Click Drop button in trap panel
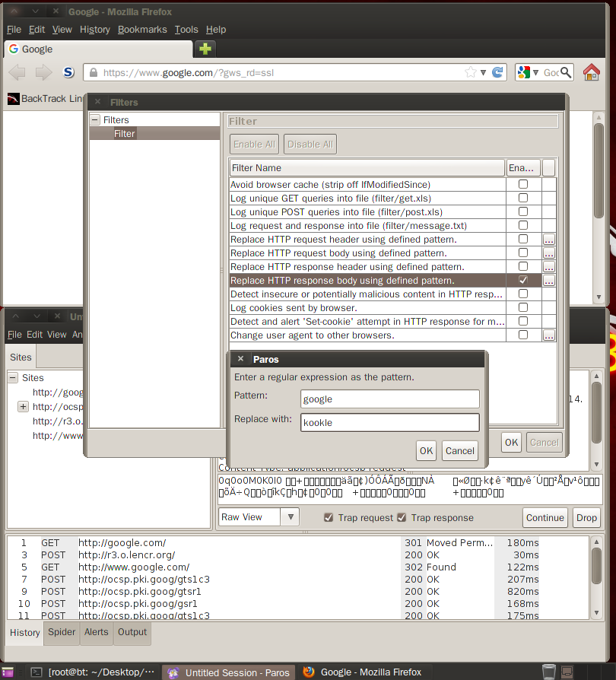This screenshot has width=616, height=680. click(x=586, y=517)
